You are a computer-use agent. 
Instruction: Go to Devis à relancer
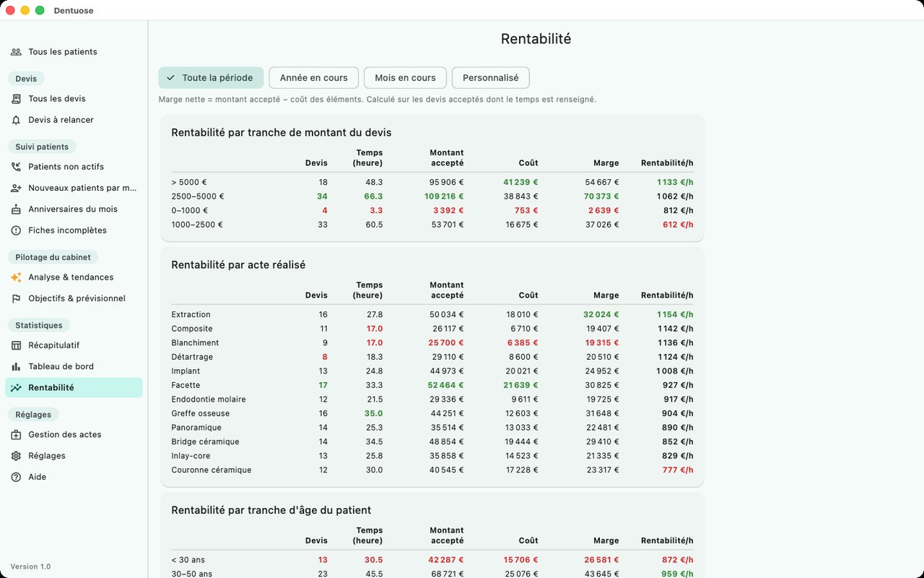(x=74, y=120)
